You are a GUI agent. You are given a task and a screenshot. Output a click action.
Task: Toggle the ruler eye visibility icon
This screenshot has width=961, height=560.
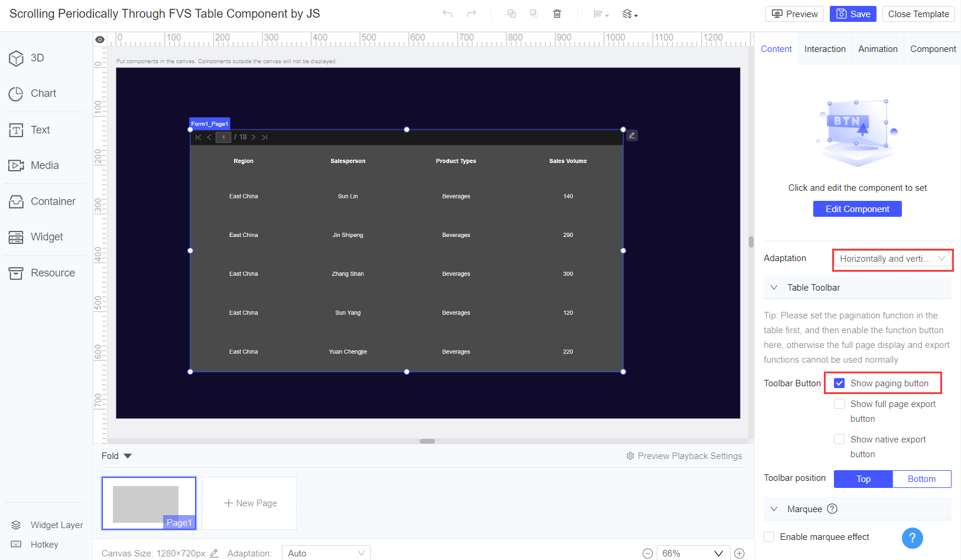[x=100, y=40]
